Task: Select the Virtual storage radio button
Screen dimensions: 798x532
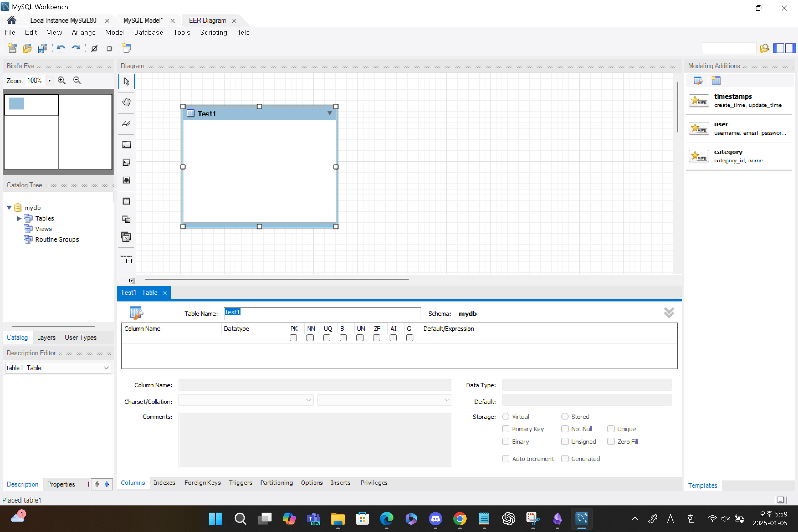Action: click(x=505, y=416)
